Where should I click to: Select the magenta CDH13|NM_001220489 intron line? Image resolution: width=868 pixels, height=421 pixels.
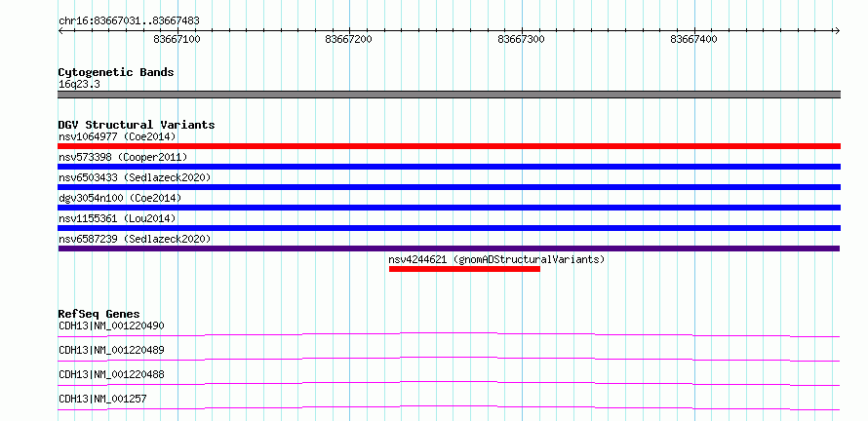pos(449,359)
